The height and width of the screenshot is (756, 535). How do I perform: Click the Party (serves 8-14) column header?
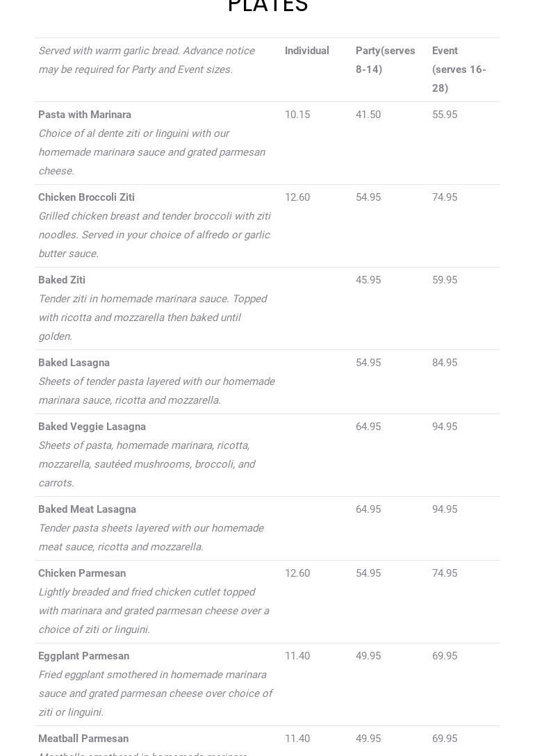coord(385,60)
